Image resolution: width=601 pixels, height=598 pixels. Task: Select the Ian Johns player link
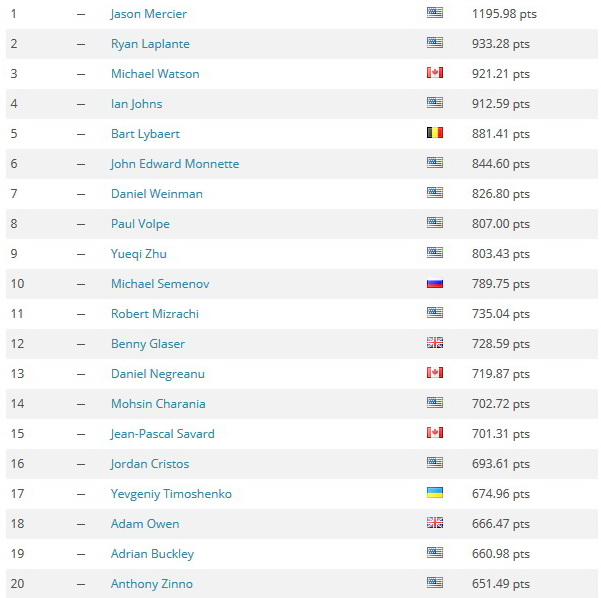coord(136,104)
